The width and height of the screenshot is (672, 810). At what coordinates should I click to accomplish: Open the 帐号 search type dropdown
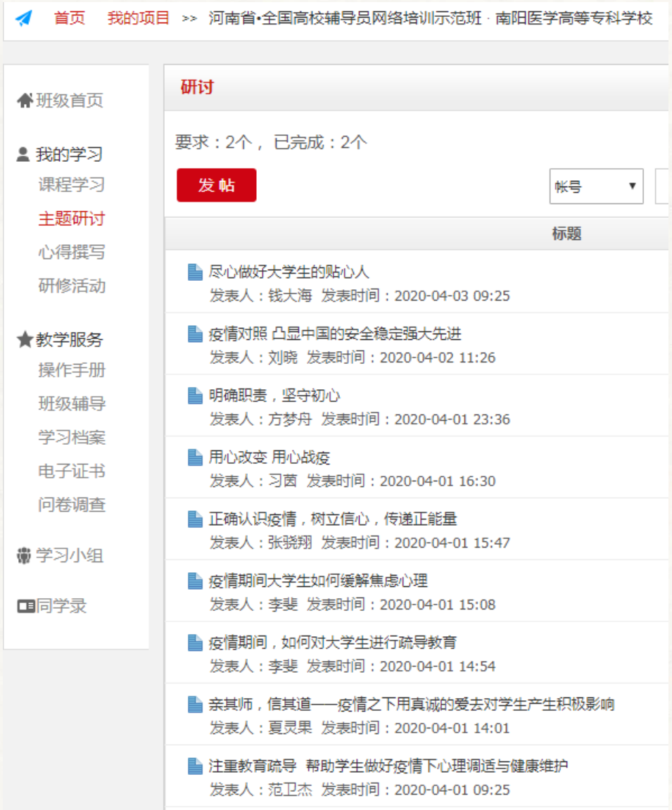tap(596, 186)
